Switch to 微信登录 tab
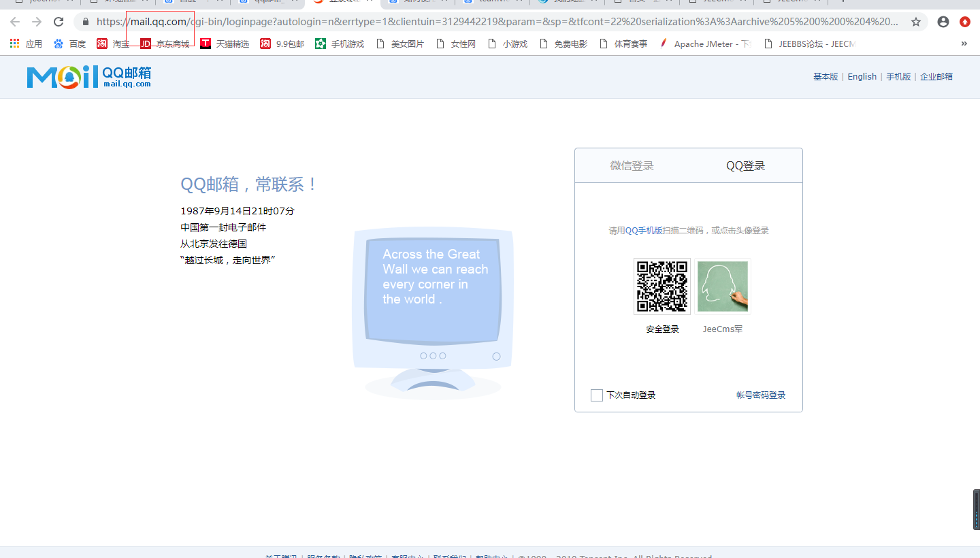 tap(632, 166)
